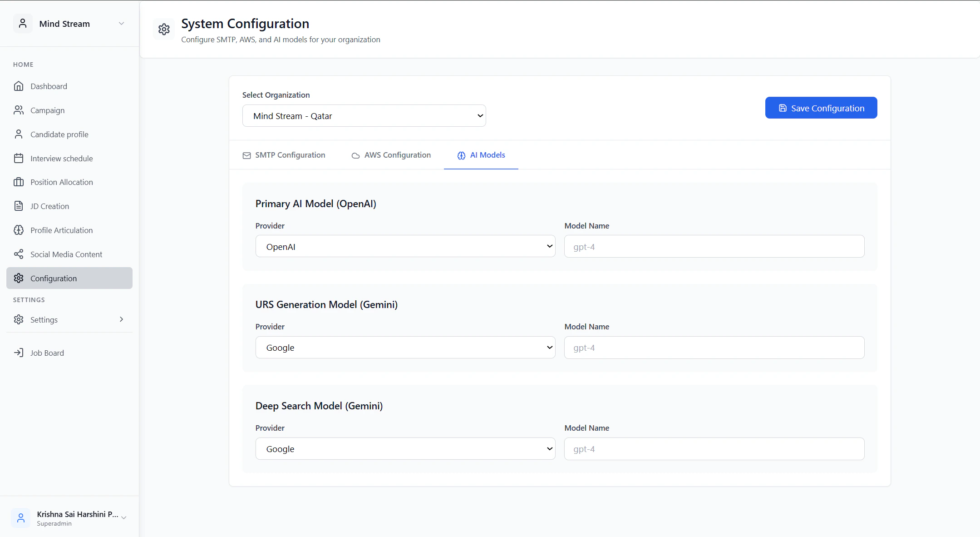Click the Dashboard home icon
Screen dimensions: 980x537
pyautogui.click(x=19, y=86)
